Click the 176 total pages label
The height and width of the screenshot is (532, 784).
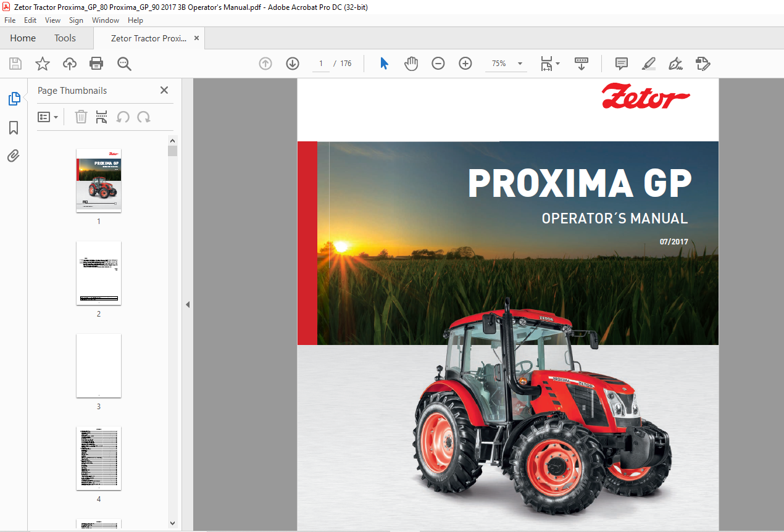pyautogui.click(x=346, y=64)
